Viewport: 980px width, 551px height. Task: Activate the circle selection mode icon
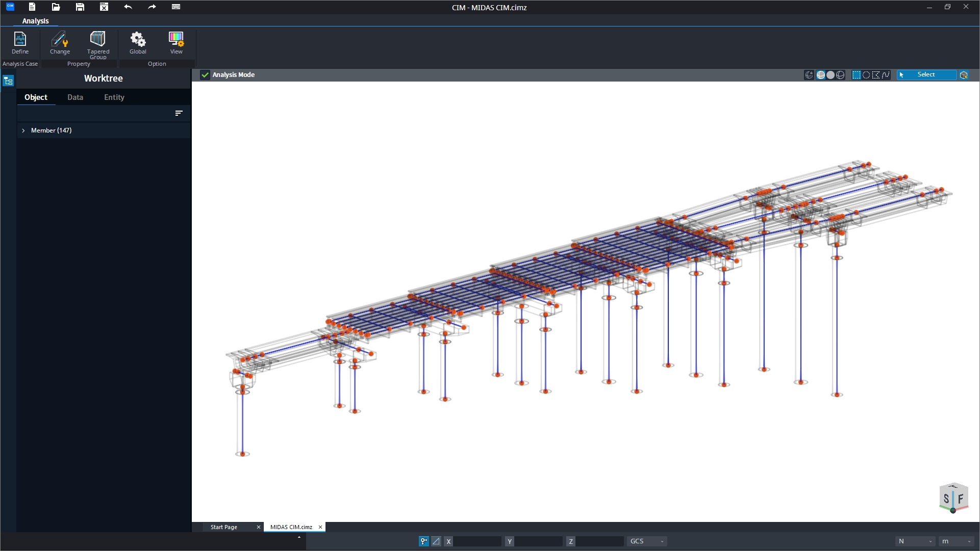click(866, 74)
